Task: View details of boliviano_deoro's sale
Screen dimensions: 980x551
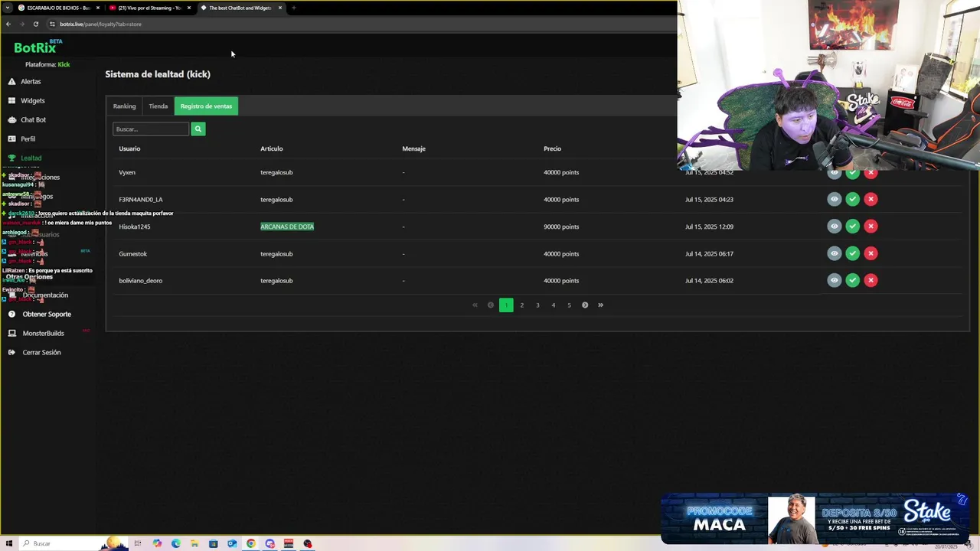Action: (x=835, y=280)
